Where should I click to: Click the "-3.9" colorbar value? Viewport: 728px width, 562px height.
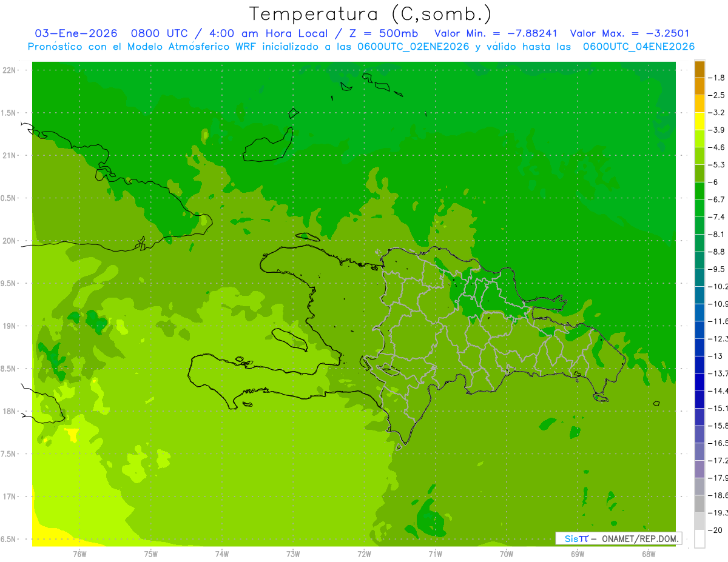(x=716, y=130)
